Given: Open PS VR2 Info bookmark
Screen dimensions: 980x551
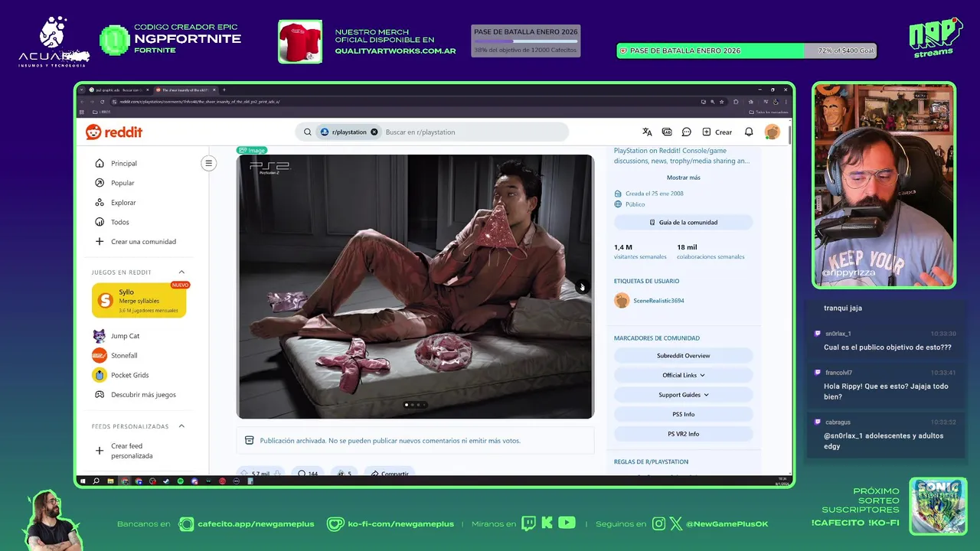Looking at the screenshot, I should click(x=683, y=434).
